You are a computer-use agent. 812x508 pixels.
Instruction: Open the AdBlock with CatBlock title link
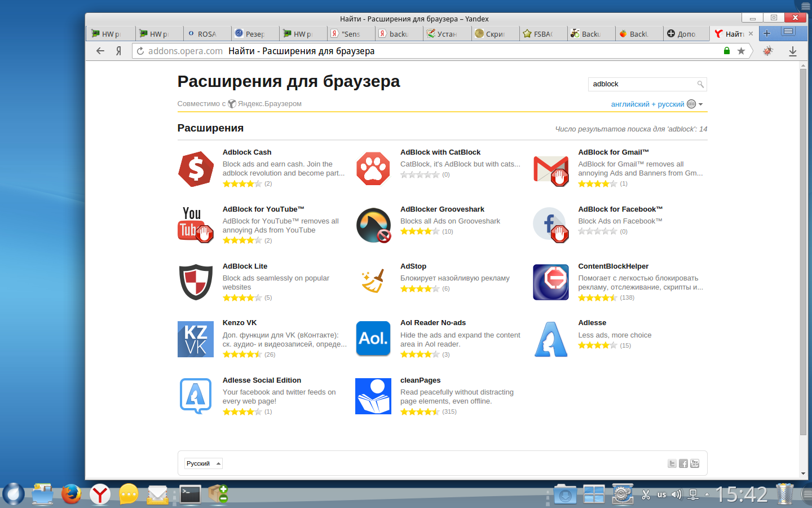pos(440,152)
